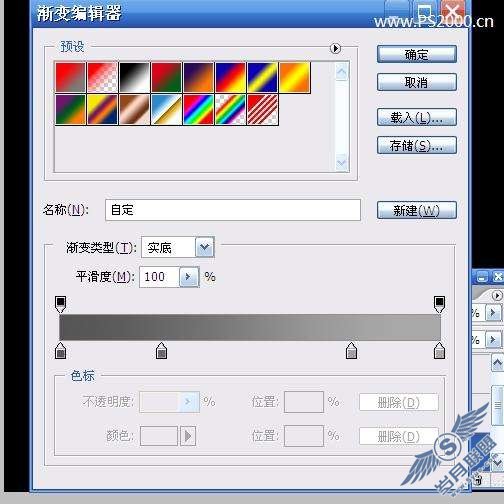Select the yellow-violet-orange-blue gradient preset
The width and height of the screenshot is (504, 504).
102,109
